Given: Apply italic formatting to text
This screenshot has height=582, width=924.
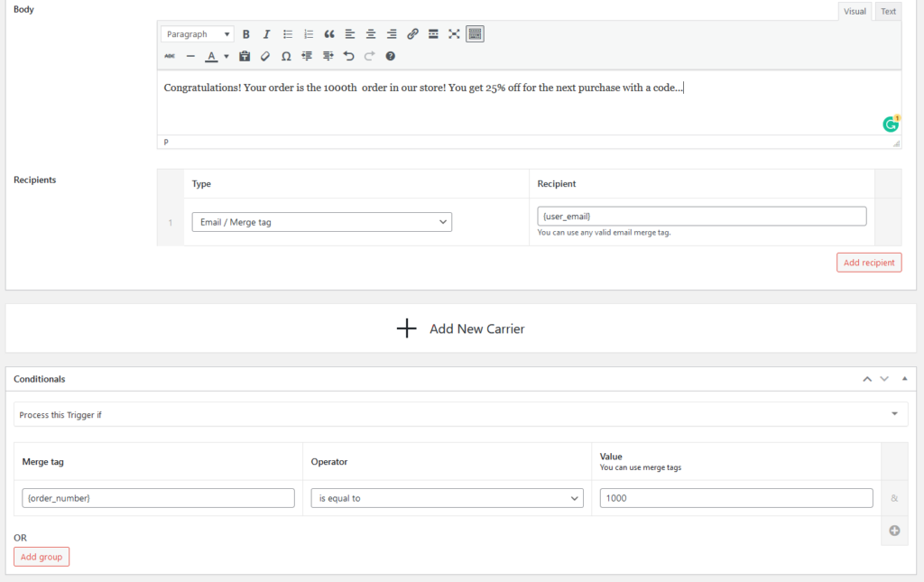Looking at the screenshot, I should (x=266, y=34).
